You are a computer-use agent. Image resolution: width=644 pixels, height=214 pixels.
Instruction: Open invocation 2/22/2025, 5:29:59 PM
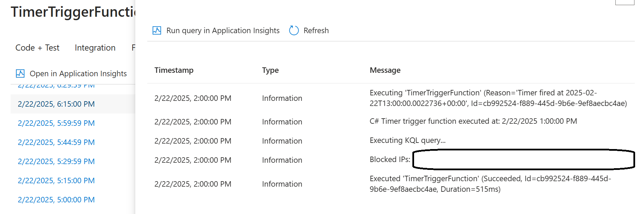(56, 161)
